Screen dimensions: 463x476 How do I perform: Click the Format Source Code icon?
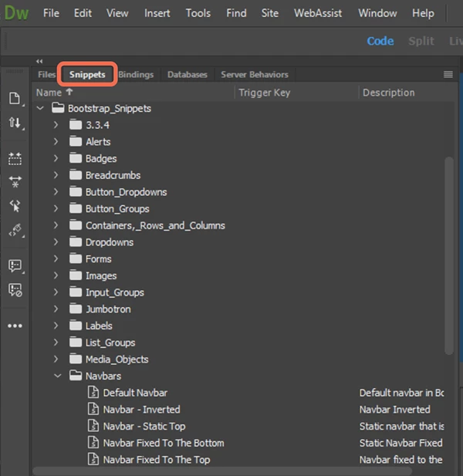[x=15, y=230]
